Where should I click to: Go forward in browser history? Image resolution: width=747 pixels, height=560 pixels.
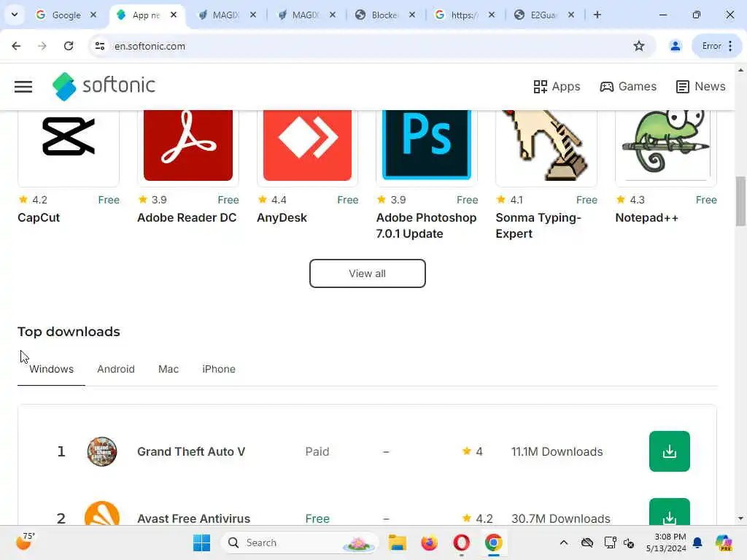[42, 46]
